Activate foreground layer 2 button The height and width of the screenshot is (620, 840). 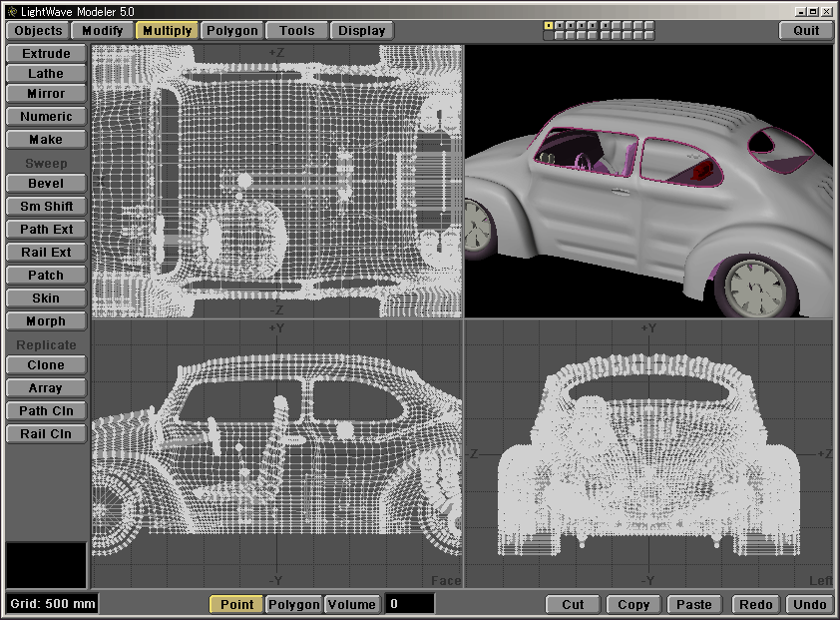[x=560, y=25]
